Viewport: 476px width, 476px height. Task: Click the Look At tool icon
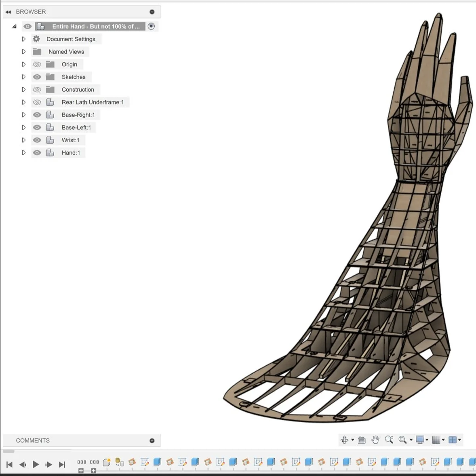click(362, 440)
